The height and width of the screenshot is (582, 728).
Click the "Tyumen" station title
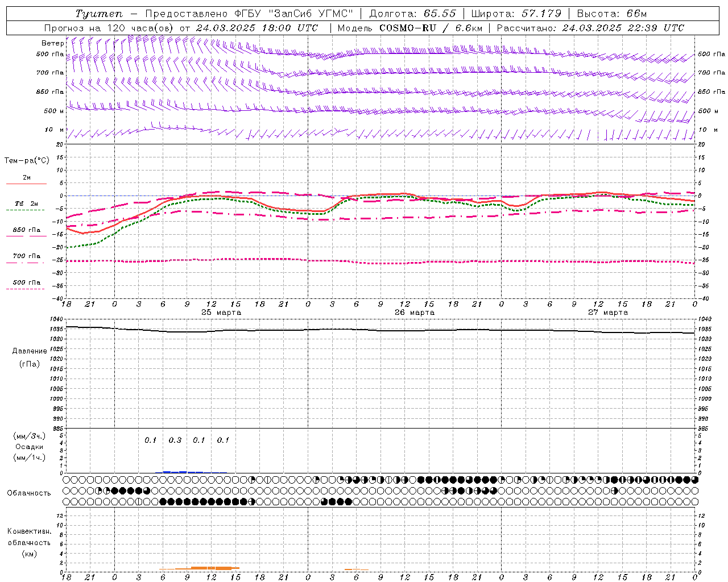click(x=100, y=14)
